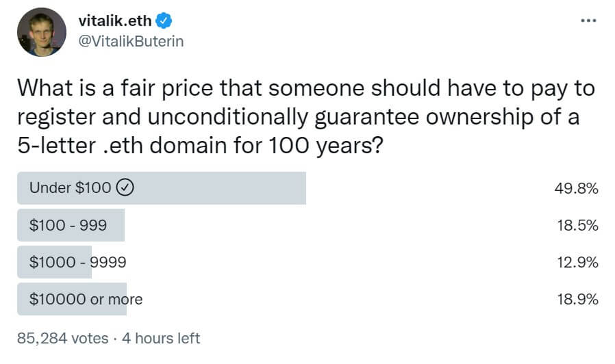Image resolution: width=615 pixels, height=364 pixels.
Task: Click the 49.8% poll result
Action: [579, 188]
